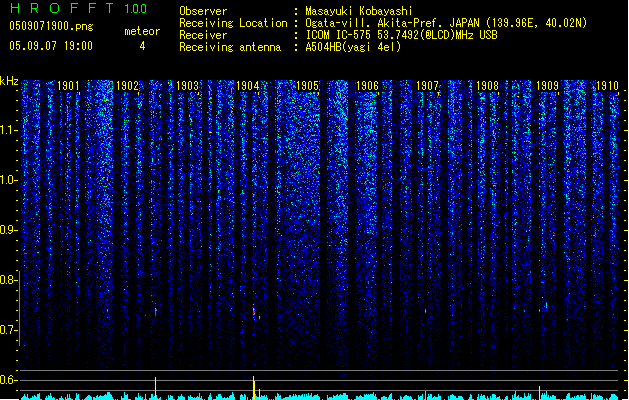629x400 pixels.
Task: Click the Observer label
Action: coord(203,11)
